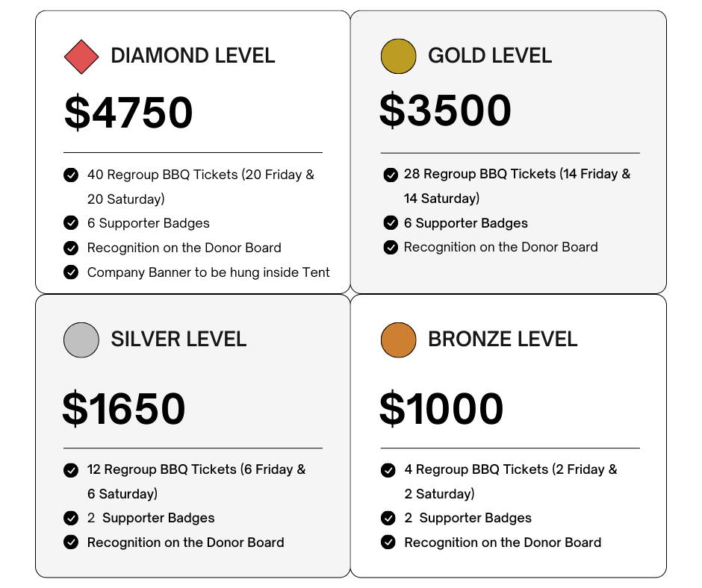702x588 pixels.
Task: Click checkmark beside 28 Regroup BBQ Tickets
Action: (391, 175)
